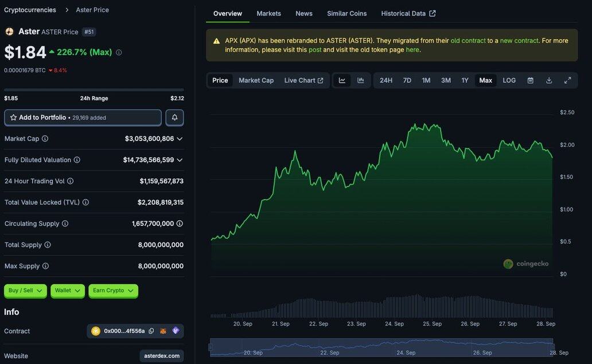Visit asterdex.com website link
592x364 pixels.
click(x=162, y=356)
